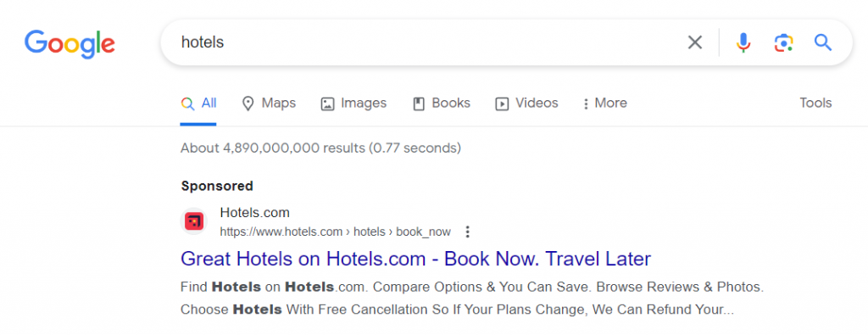Click the Hotels.com favicon icon
The width and height of the screenshot is (868, 335).
194,221
